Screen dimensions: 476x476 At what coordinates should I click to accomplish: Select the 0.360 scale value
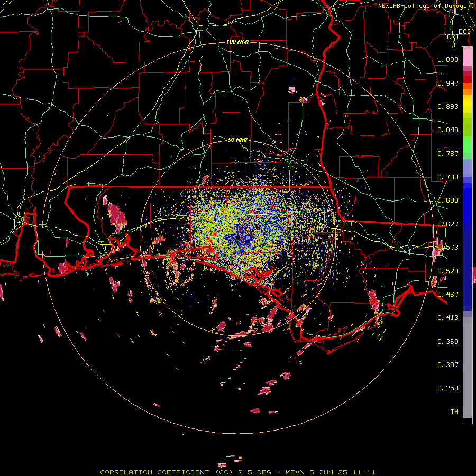(x=448, y=342)
